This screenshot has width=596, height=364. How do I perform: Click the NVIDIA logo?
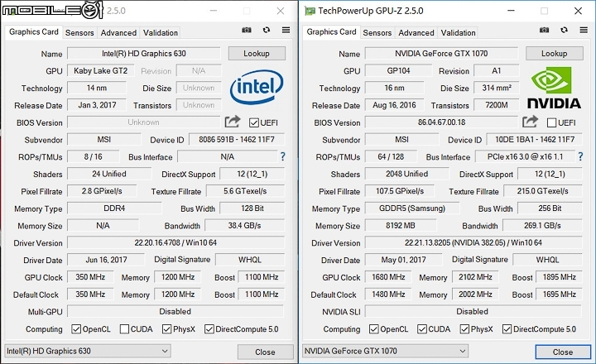pos(554,88)
